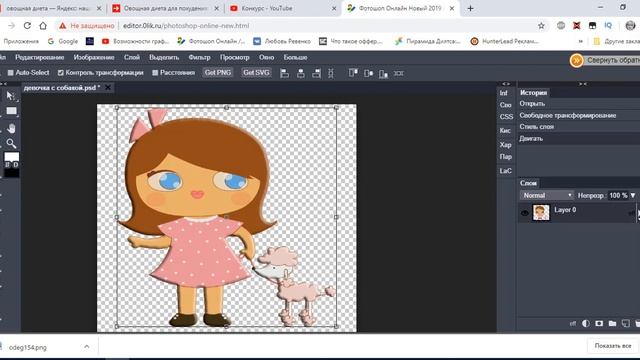Toggle the narrow side panel column arrows

[x=506, y=84]
